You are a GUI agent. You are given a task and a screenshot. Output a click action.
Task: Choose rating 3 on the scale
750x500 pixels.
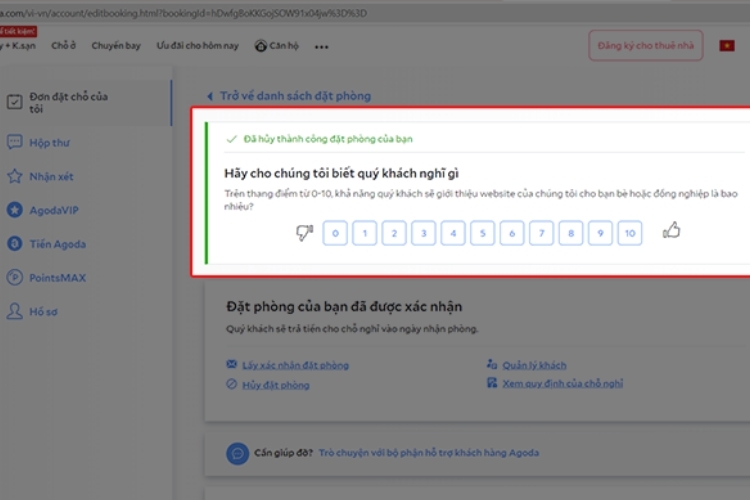click(423, 233)
